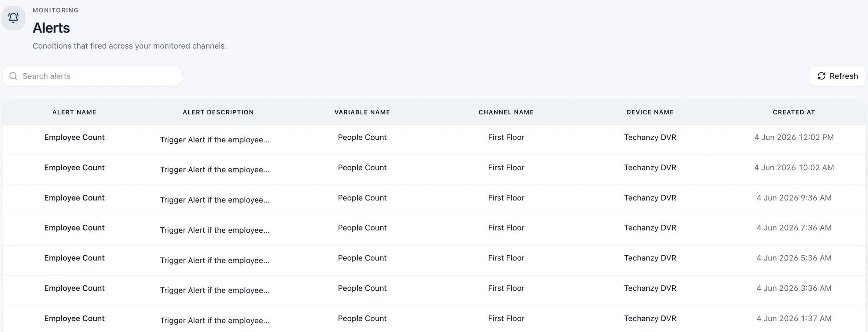Click the search magnifier icon
Viewport: 868px width, 332px height.
click(x=13, y=76)
